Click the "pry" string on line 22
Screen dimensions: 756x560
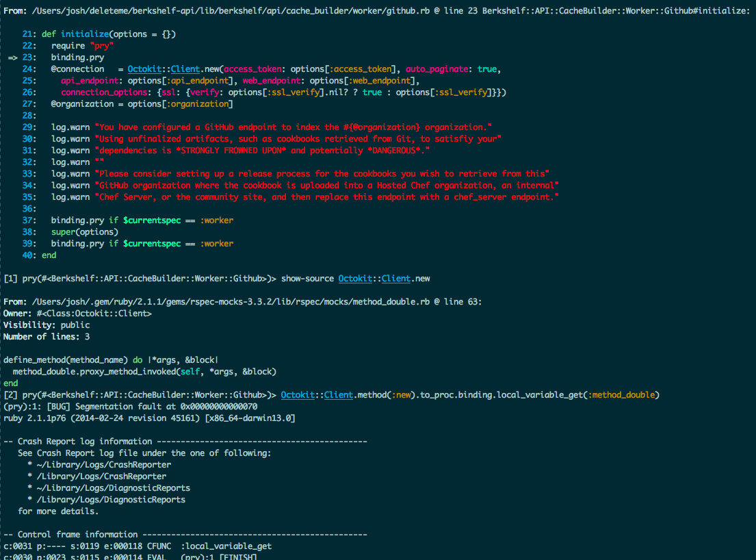point(101,46)
